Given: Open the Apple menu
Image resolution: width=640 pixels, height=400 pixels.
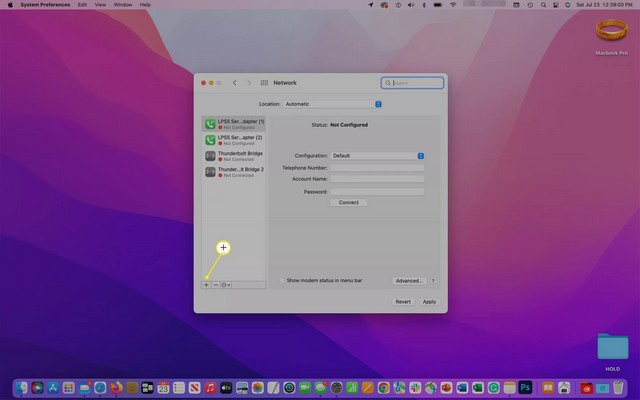Looking at the screenshot, I should pyautogui.click(x=10, y=5).
